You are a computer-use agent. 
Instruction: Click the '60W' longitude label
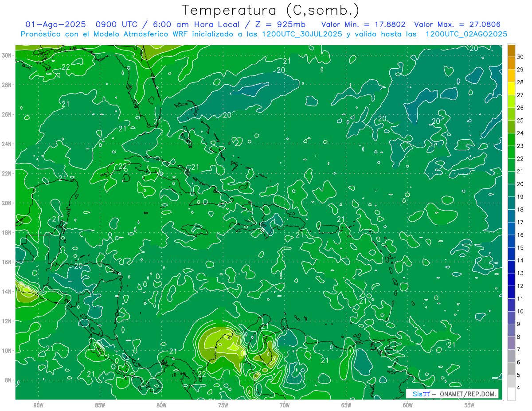[x=408, y=405]
